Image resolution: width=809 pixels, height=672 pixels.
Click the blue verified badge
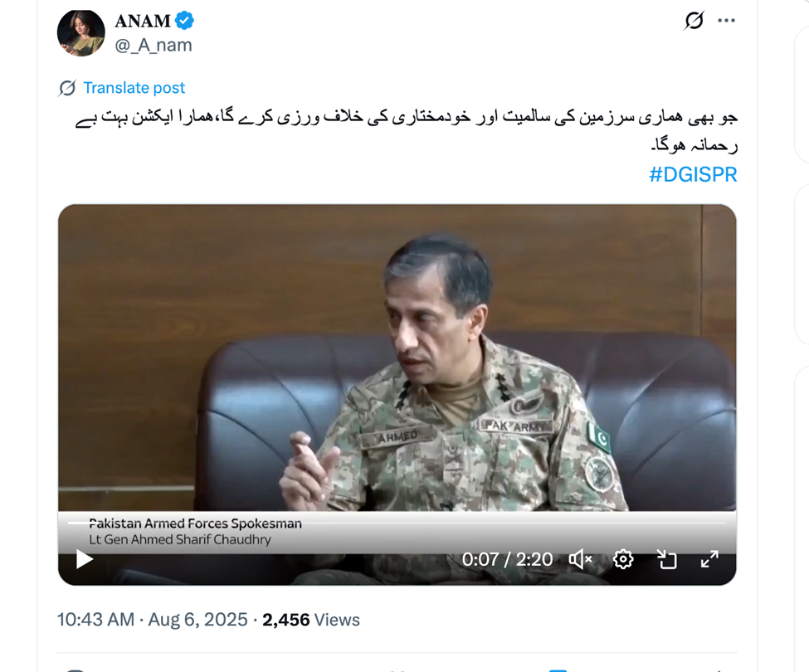click(184, 21)
